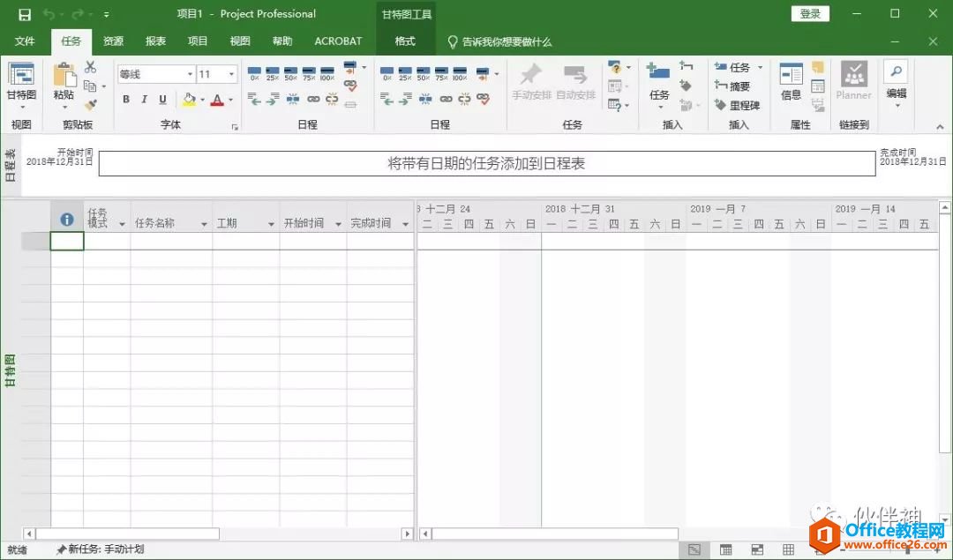
Task: Click the Undo arrow icon
Action: pos(49,14)
